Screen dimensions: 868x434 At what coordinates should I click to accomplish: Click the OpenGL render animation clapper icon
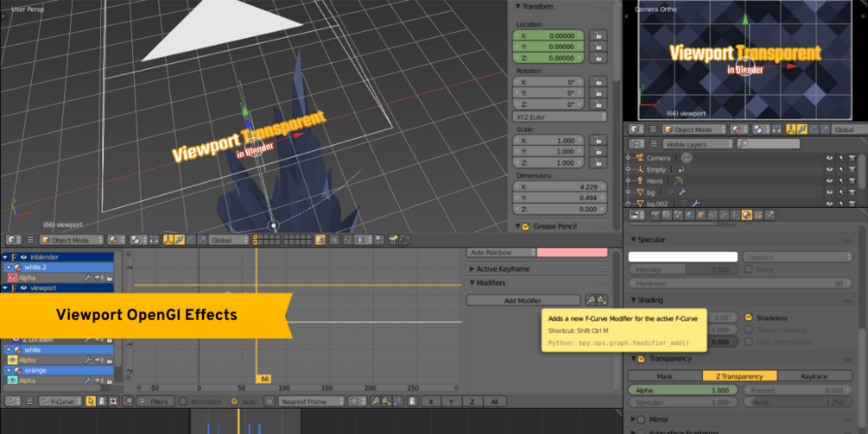click(405, 240)
